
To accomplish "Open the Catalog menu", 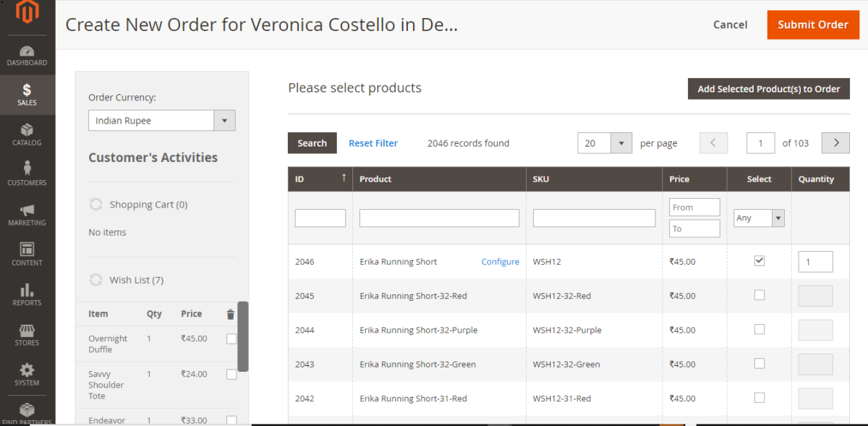I will point(27,135).
